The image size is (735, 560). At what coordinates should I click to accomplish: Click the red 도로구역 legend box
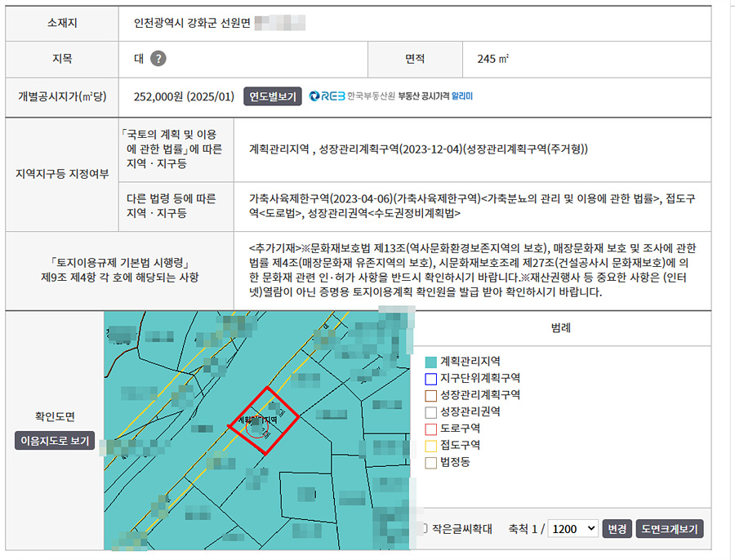[x=431, y=429]
